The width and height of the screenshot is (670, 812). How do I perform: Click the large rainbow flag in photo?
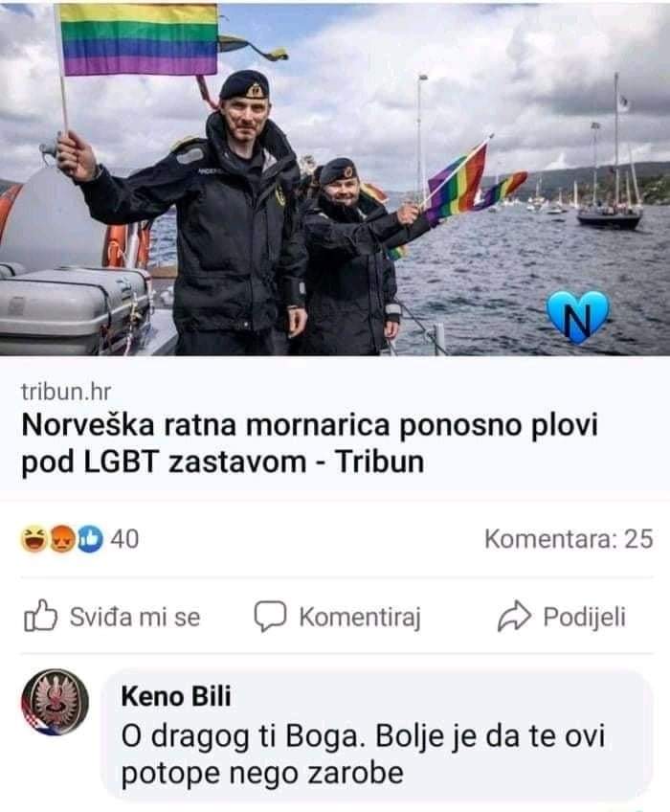click(139, 39)
